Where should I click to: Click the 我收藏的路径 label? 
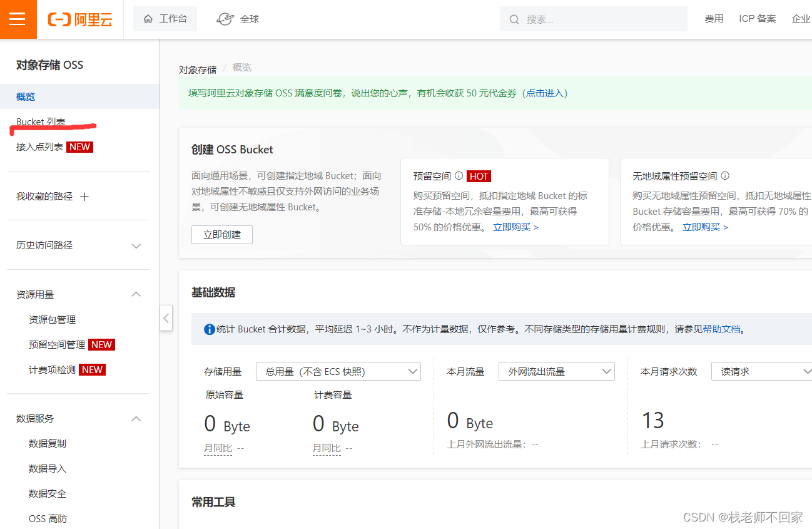click(x=44, y=197)
